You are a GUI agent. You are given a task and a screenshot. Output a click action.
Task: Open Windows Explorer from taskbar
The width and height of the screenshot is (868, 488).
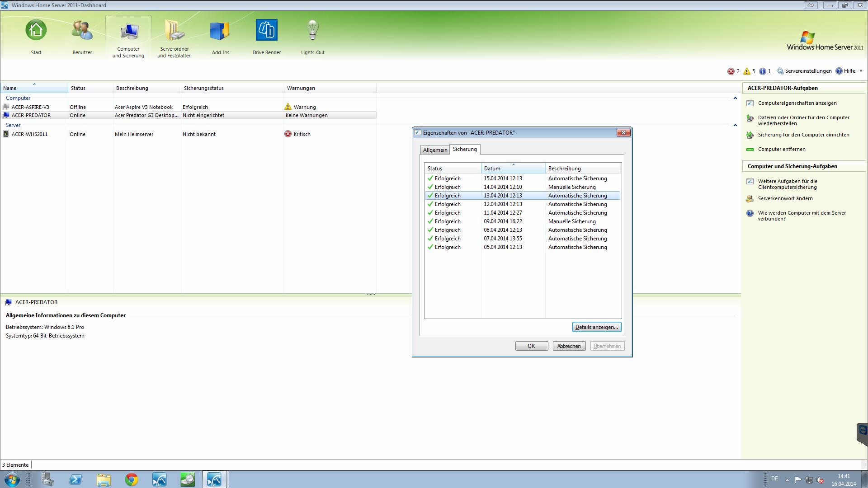tap(104, 479)
